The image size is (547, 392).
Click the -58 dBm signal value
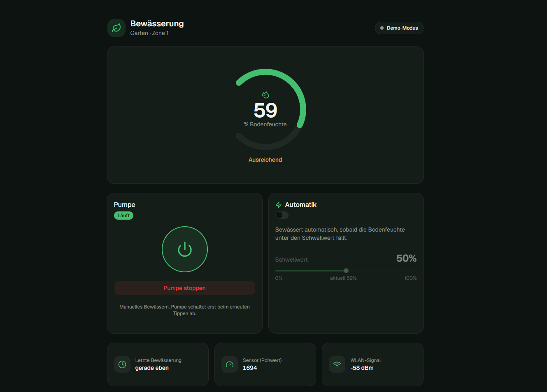coord(362,368)
